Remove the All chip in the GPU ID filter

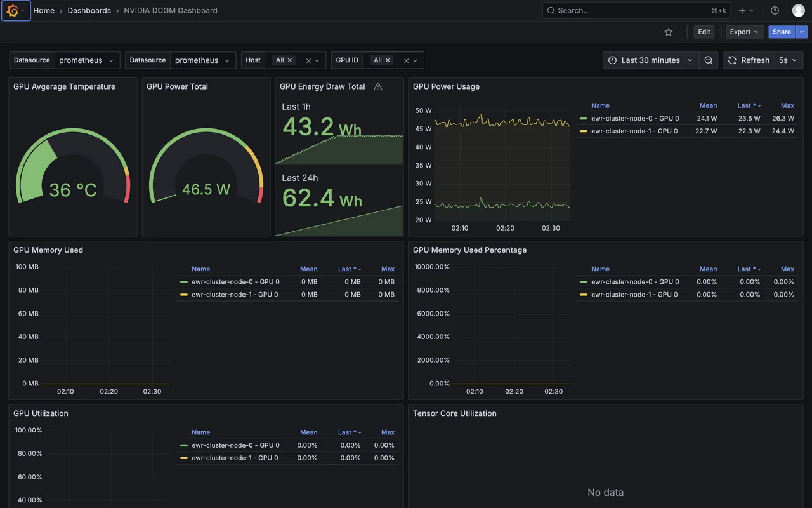388,60
